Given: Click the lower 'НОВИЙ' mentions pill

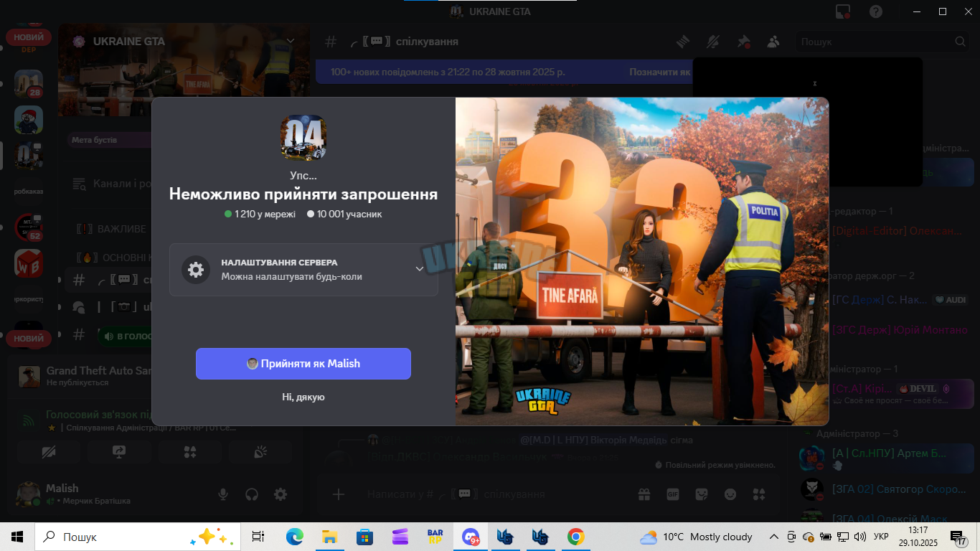Looking at the screenshot, I should click(x=29, y=339).
